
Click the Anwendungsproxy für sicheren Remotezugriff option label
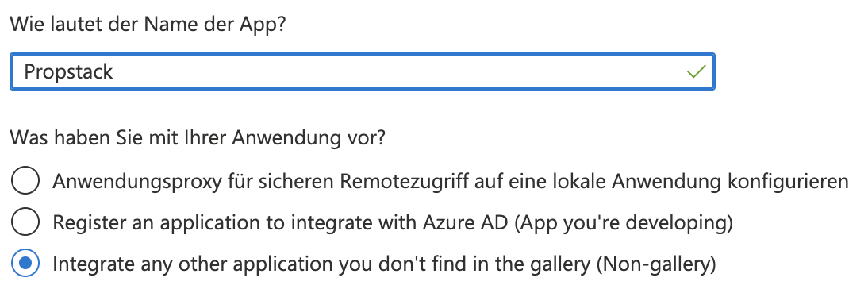point(451,181)
